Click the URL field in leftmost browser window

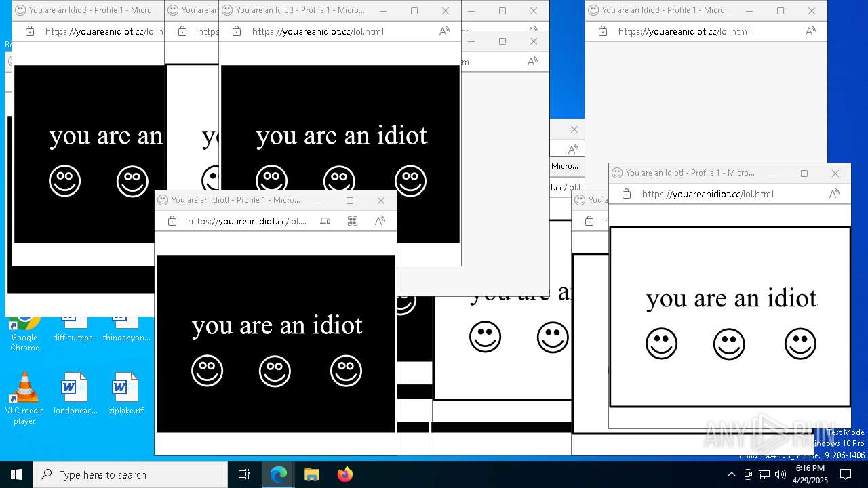(104, 31)
